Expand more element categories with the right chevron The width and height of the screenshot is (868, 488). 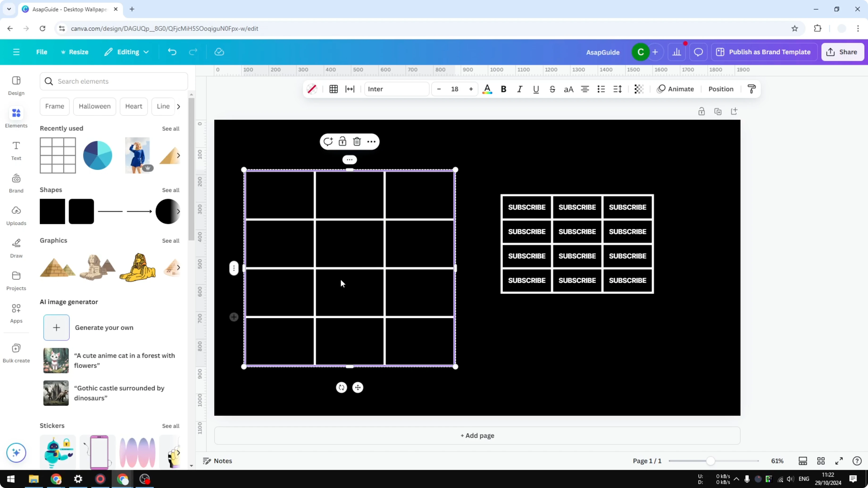tap(179, 106)
